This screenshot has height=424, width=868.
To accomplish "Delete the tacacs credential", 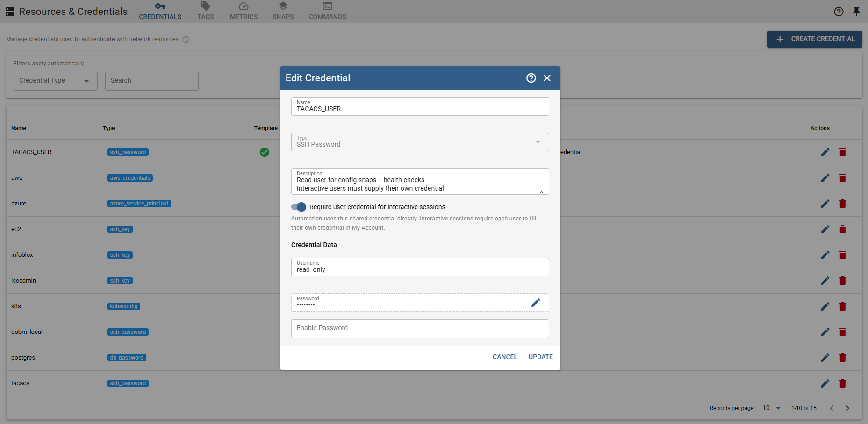I will click(842, 383).
